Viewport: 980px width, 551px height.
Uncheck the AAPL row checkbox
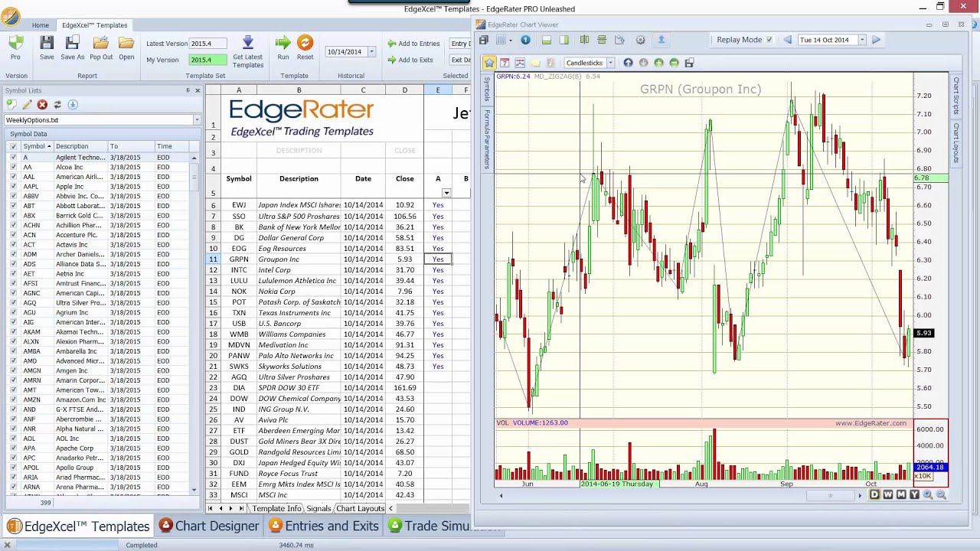click(13, 186)
